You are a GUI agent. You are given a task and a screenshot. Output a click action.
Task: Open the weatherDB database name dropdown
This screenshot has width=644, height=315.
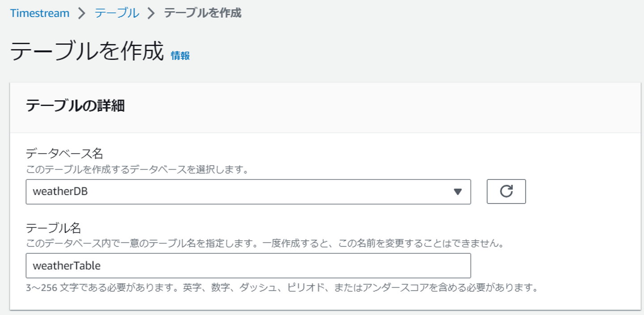pyautogui.click(x=248, y=192)
